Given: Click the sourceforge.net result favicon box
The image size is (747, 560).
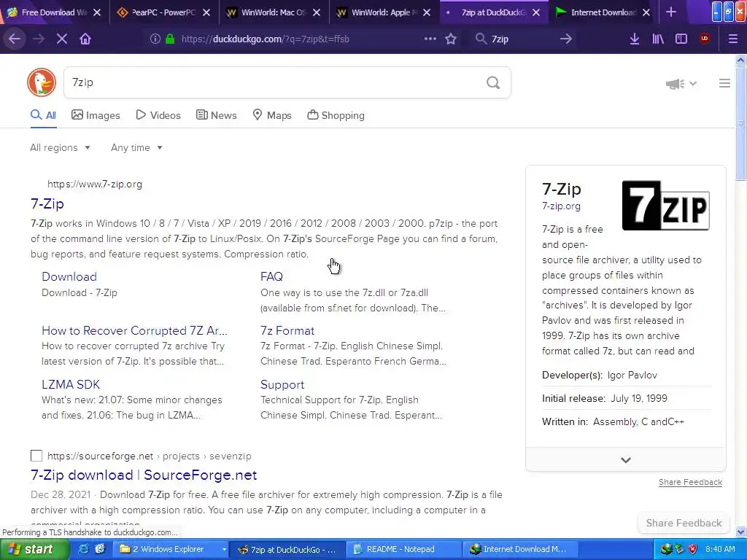Looking at the screenshot, I should (x=36, y=456).
